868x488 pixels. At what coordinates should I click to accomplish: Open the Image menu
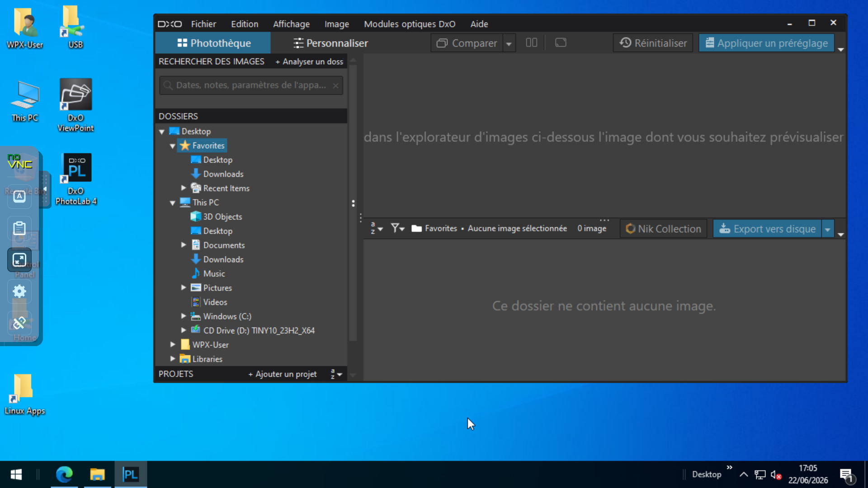[336, 24]
